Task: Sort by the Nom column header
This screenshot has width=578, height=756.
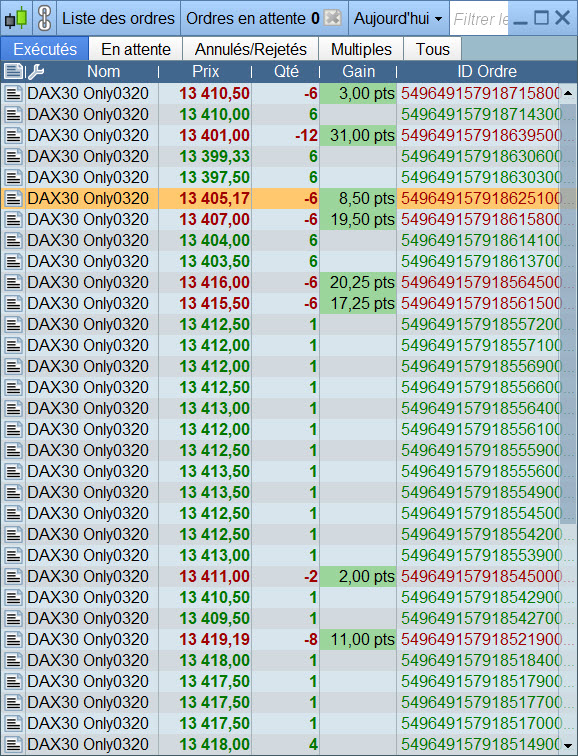Action: coord(103,72)
